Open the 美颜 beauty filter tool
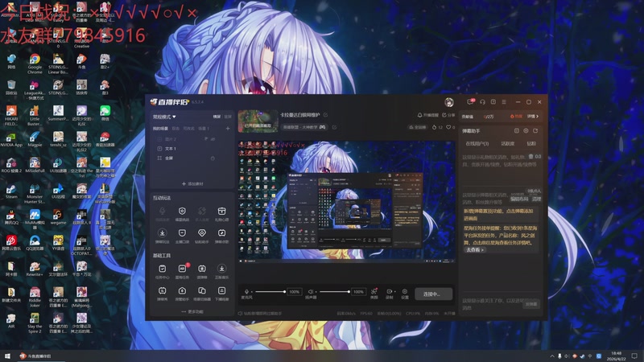644x362 pixels. click(374, 292)
